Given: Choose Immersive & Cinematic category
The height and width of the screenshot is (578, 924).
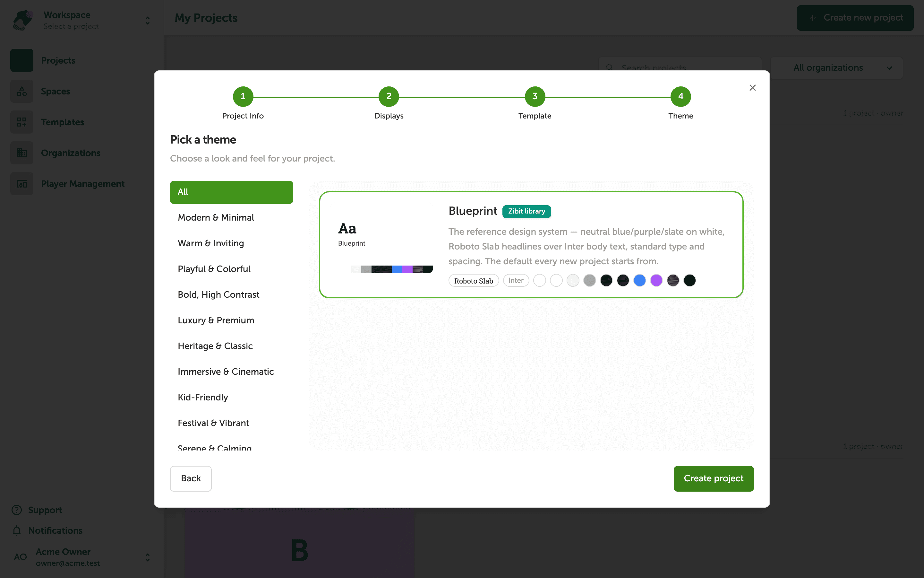Looking at the screenshot, I should click(231, 372).
